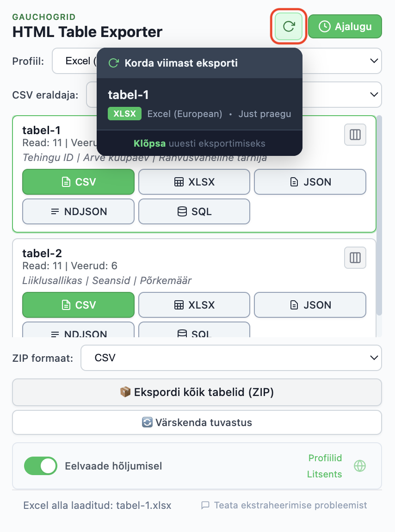This screenshot has width=395, height=532.
Task: Toggle Eelvaade hõljumisel switch
Action: coord(41,466)
